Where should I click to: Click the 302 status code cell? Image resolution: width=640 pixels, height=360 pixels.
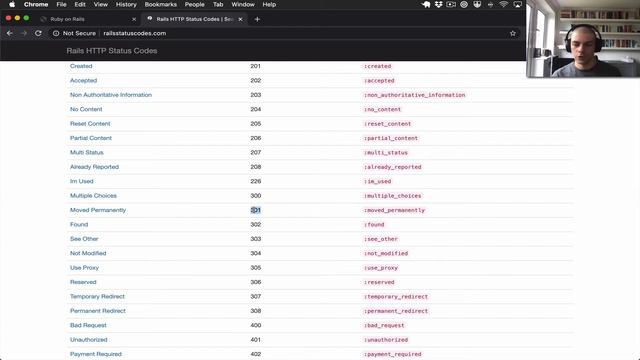pos(256,224)
